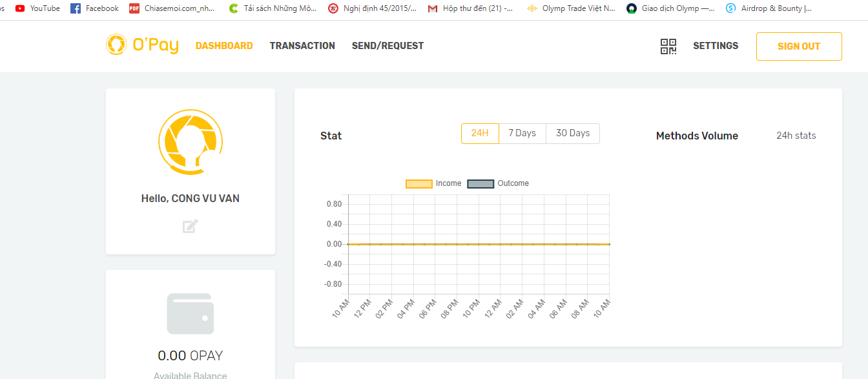Click the chart's Income/Outcome zero line
The image size is (868, 379).
pyautogui.click(x=479, y=244)
